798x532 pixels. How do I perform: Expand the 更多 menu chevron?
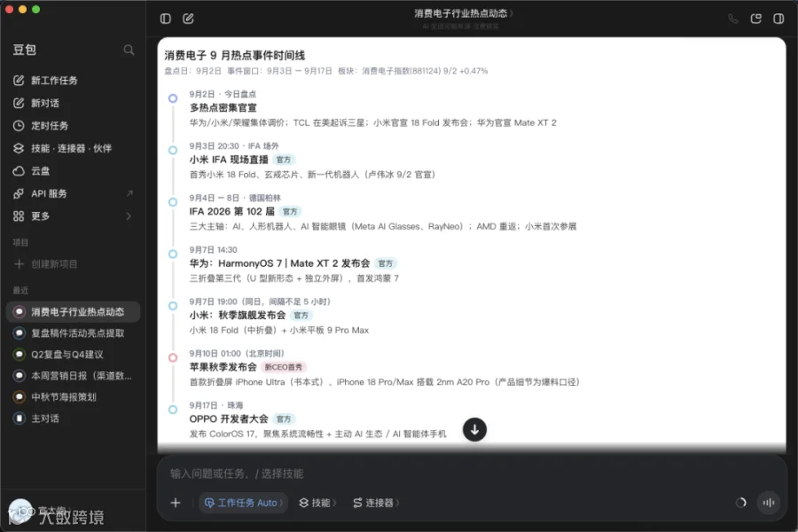pos(129,216)
